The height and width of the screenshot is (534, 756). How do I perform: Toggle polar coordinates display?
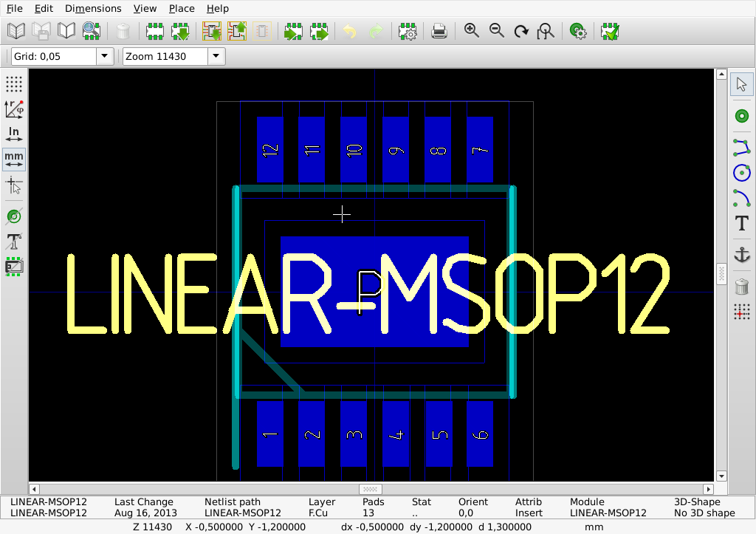[14, 109]
